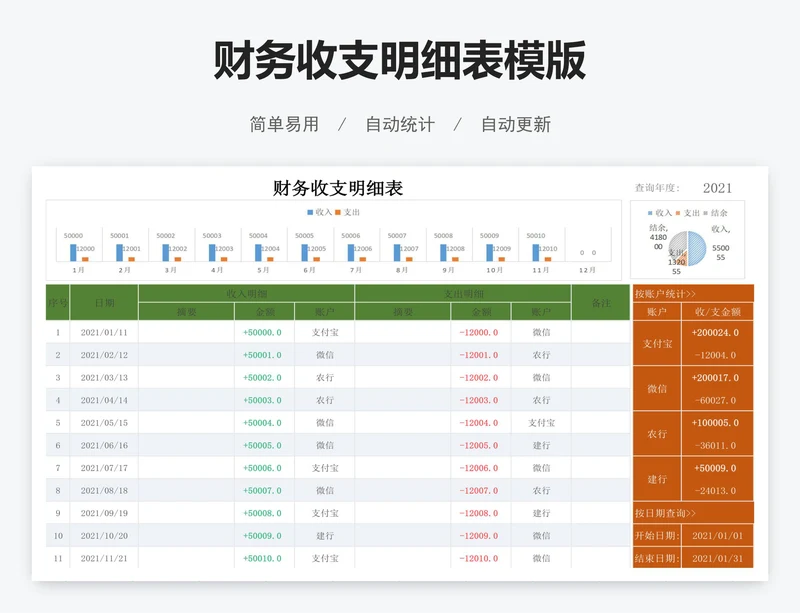The height and width of the screenshot is (613, 800).
Task: Click the total -24013.0 for 建行
Action: pos(715,491)
